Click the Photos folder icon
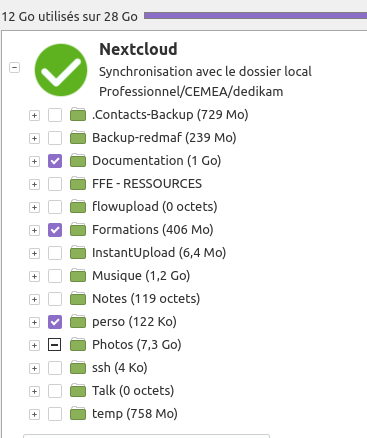367x438 pixels. [x=78, y=345]
